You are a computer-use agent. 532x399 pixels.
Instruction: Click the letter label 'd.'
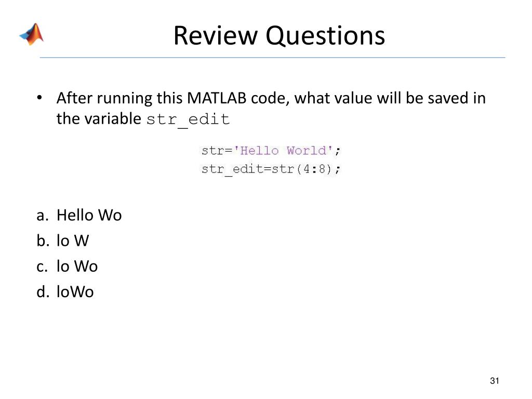pos(43,291)
